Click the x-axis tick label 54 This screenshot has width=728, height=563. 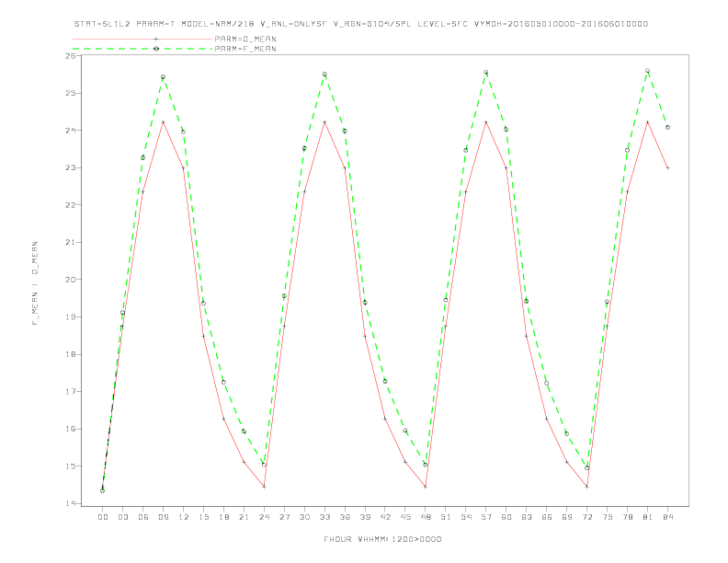pos(466,517)
